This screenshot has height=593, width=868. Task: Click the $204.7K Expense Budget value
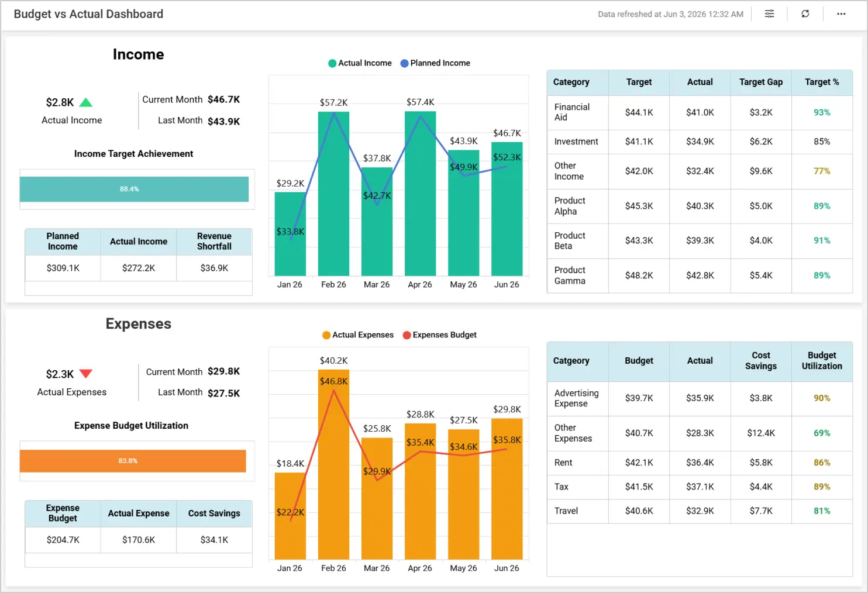click(x=63, y=540)
